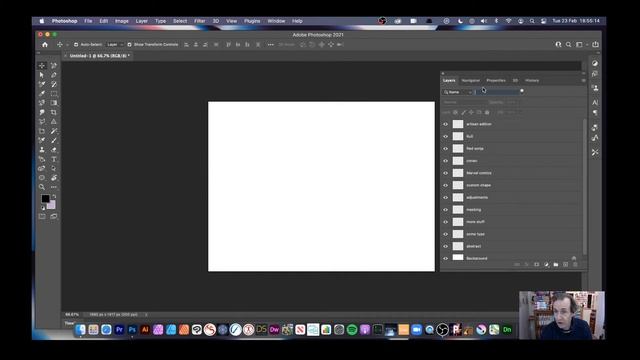Click the Add layer mask icon

[x=536, y=264]
